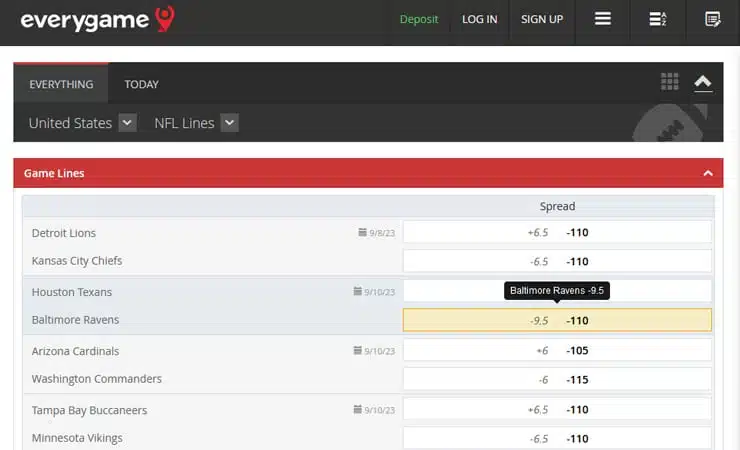Click the Game Lines header title
The width and height of the screenshot is (740, 450).
tap(54, 173)
